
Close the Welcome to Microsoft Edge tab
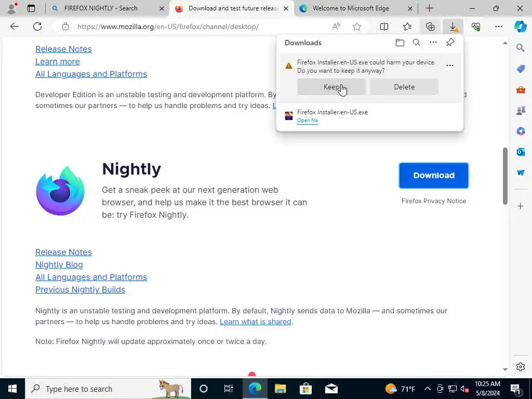[410, 8]
